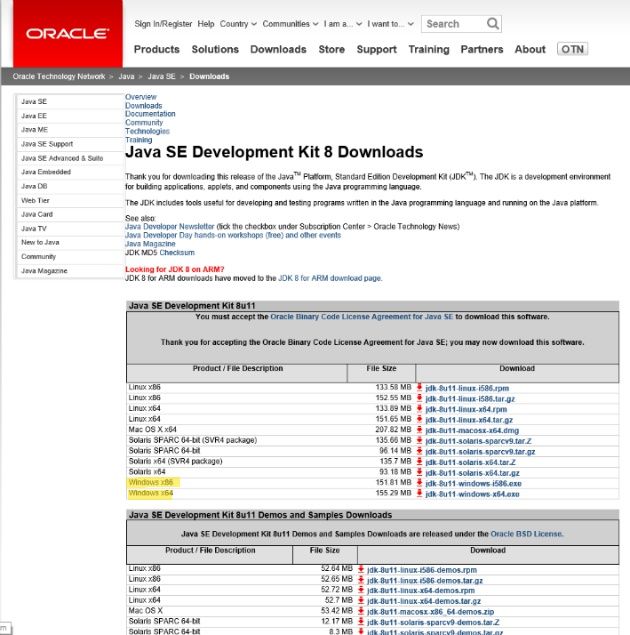This screenshot has height=635, width=630.
Task: Click download arrow icon for jdk-8u11-linux-x64.rpm
Action: [x=419, y=409]
